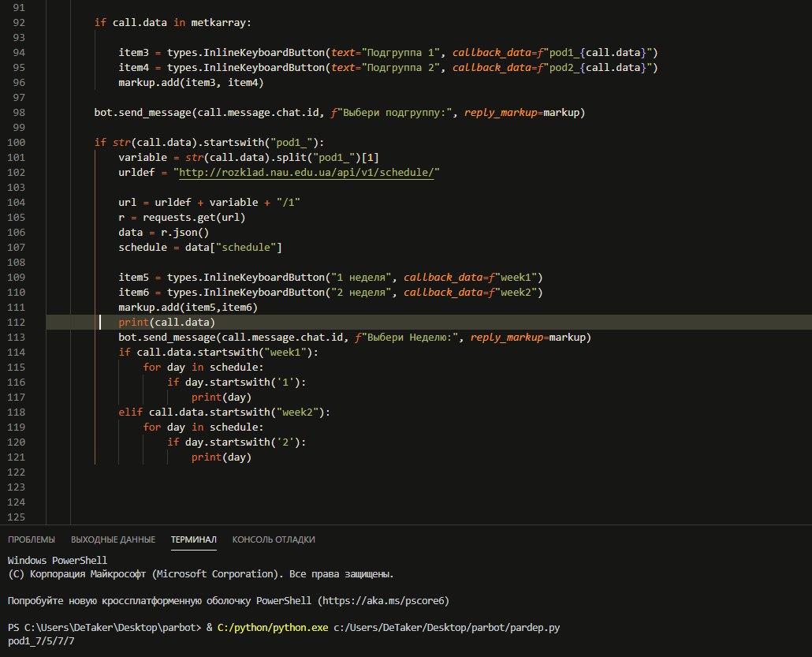Click the data = r.json() line
Viewport: 812px width, 657px height.
[164, 232]
